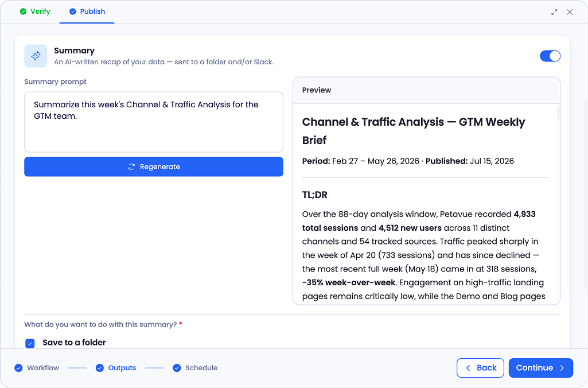The height and width of the screenshot is (388, 588).
Task: Toggle the Summary switch off
Action: click(550, 56)
